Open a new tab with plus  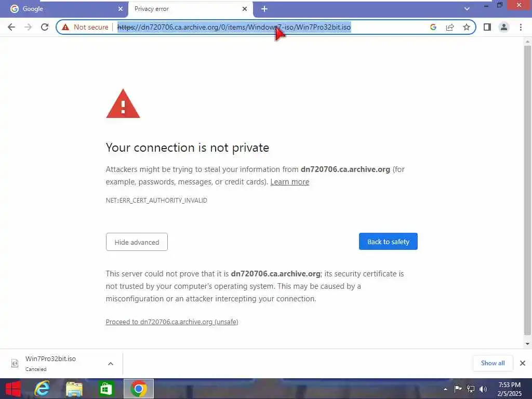tap(264, 9)
